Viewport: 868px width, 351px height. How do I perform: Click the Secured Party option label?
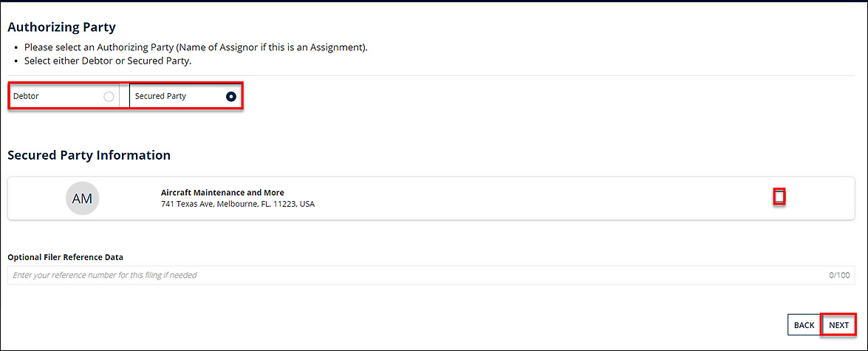click(x=160, y=96)
